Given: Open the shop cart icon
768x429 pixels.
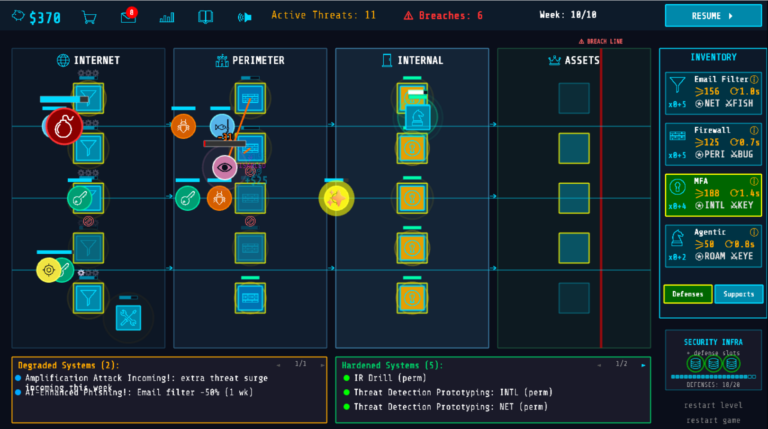Looking at the screenshot, I should click(89, 18).
